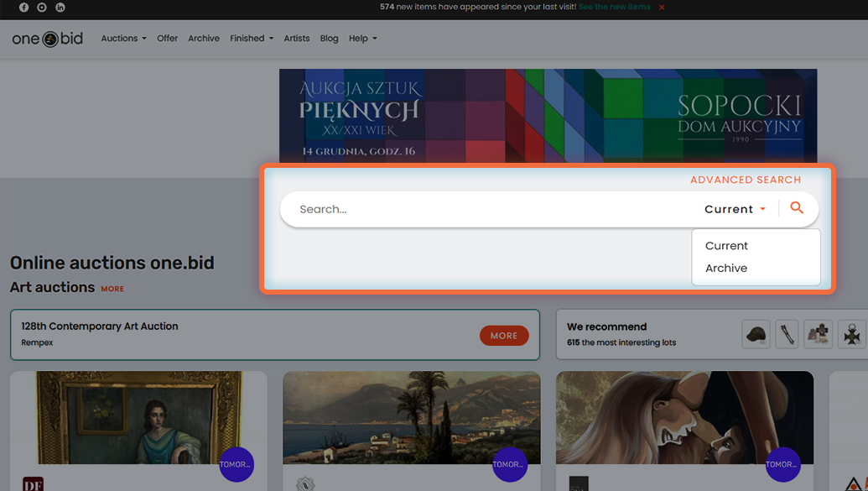Click the orange MORE button for Rempex
Image resolution: width=868 pixels, height=491 pixels.
pos(504,335)
